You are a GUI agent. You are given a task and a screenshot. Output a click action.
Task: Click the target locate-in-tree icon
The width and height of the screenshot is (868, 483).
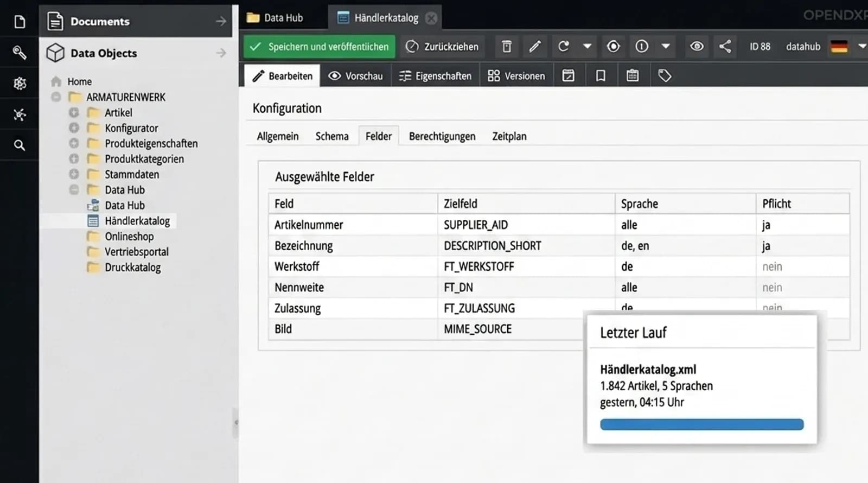[614, 47]
